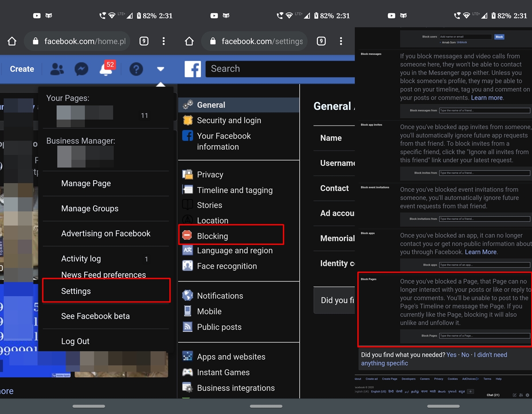Screen dimensions: 532x414
Task: Expand the account dropdown arrow in Facebook toolbar
Action: [160, 69]
